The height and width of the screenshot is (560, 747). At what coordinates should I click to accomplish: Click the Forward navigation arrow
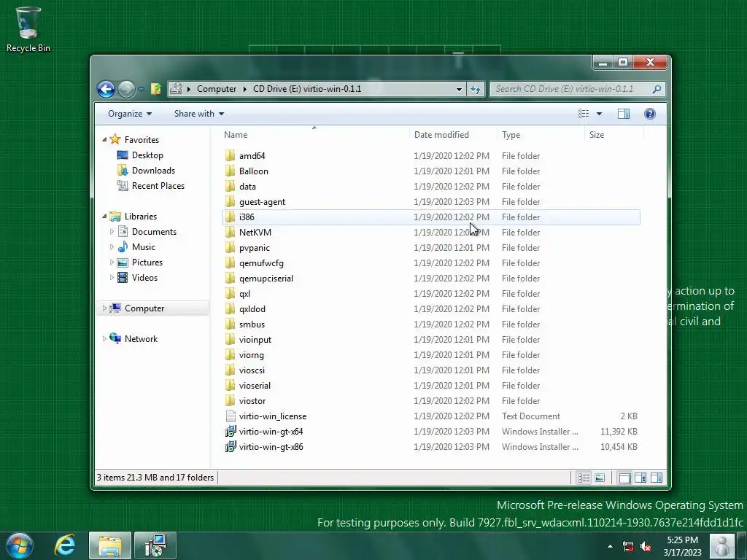click(x=126, y=89)
